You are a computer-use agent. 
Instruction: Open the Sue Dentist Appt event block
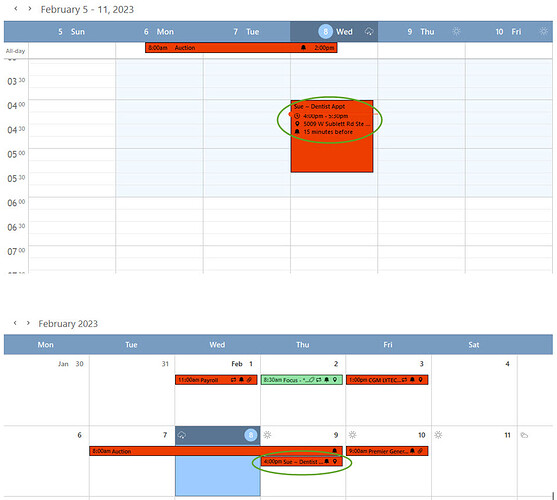[332, 136]
